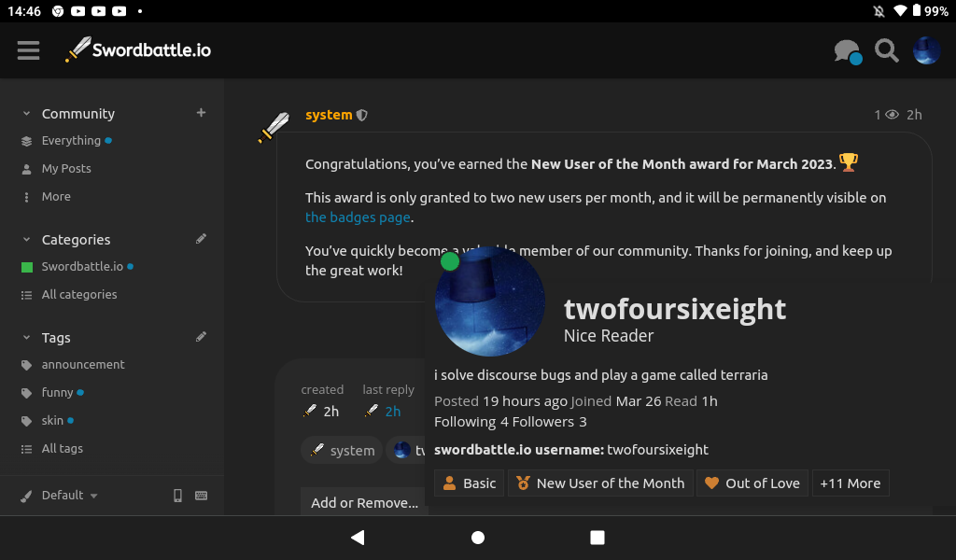
Task: Open the Out of Love badge
Action: coord(752,483)
